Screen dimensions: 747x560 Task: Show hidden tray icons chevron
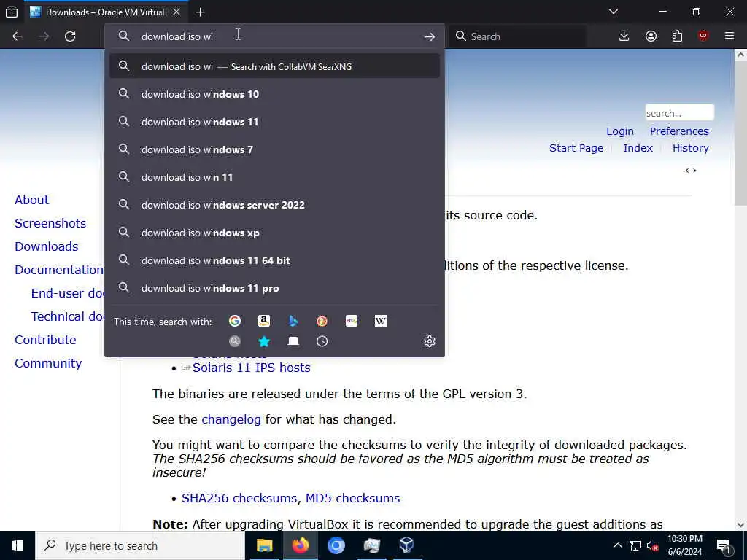617,545
